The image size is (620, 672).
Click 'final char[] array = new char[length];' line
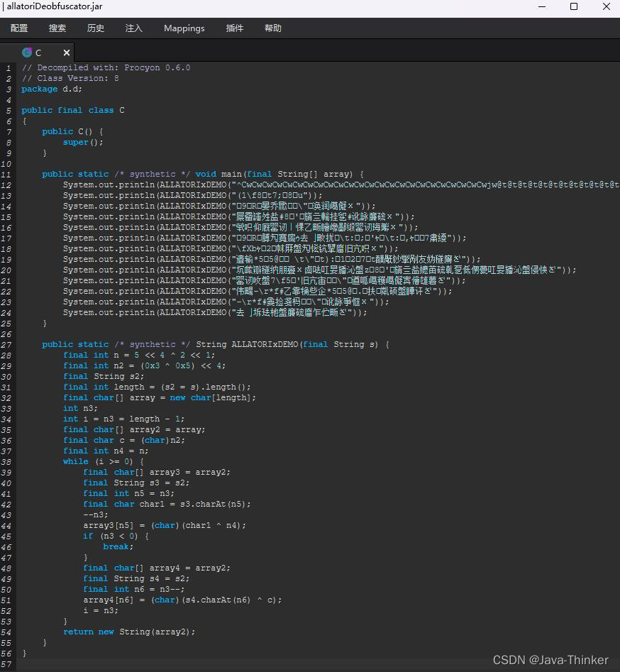160,397
